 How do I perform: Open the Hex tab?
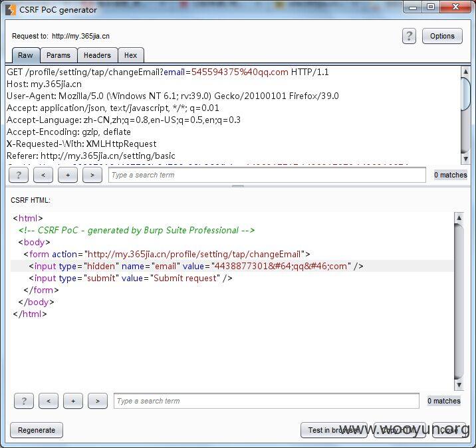(x=130, y=55)
